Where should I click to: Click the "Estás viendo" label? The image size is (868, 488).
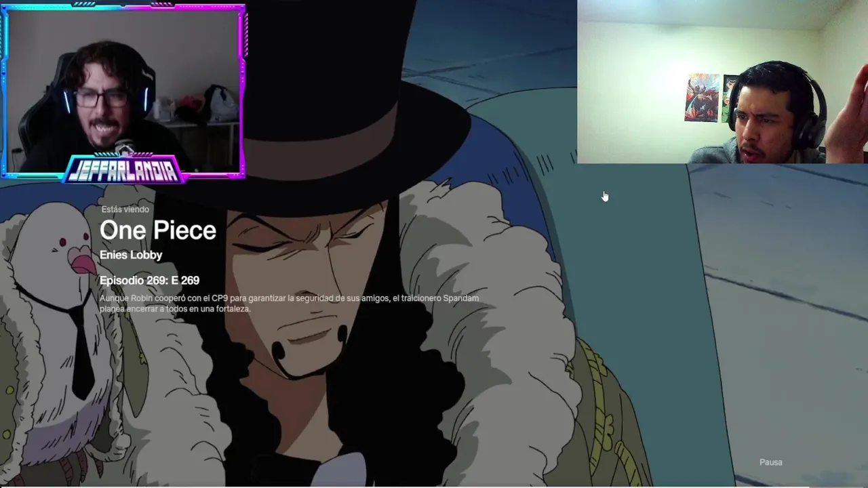pos(125,209)
